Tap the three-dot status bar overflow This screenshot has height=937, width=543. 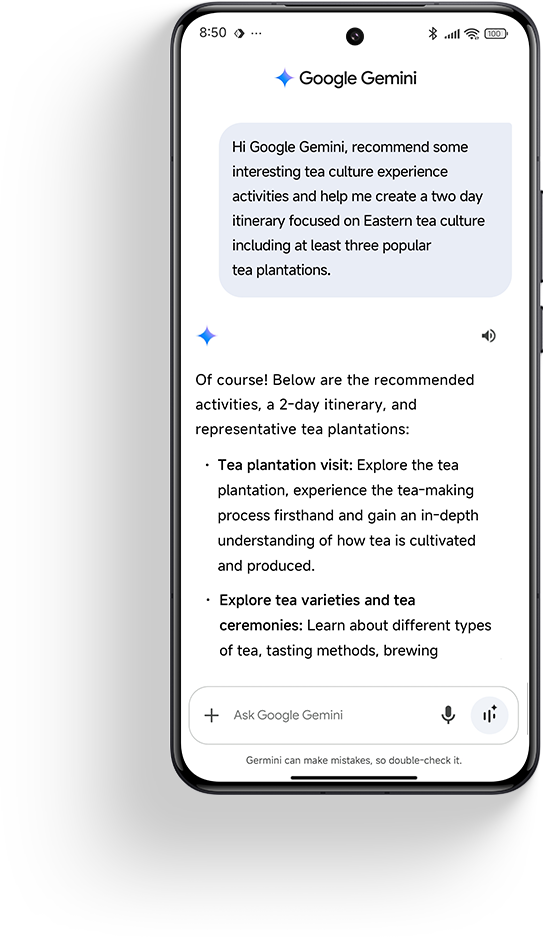point(256,33)
